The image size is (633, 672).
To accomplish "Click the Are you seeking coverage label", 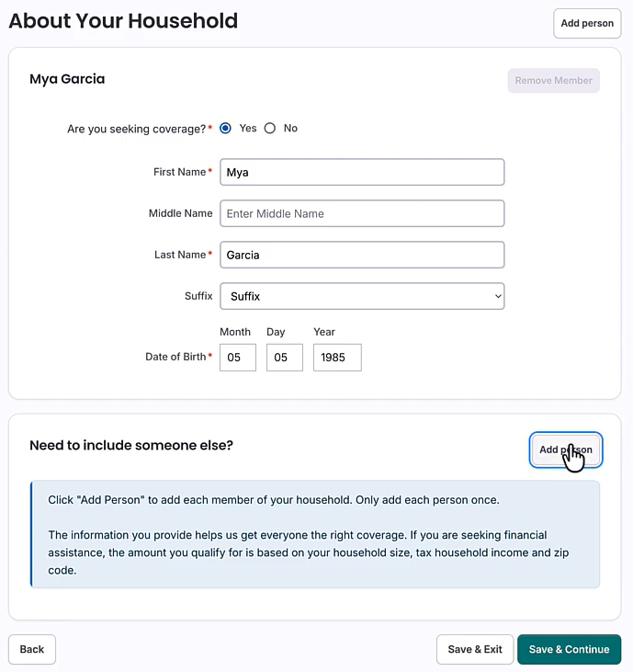I will [136, 129].
